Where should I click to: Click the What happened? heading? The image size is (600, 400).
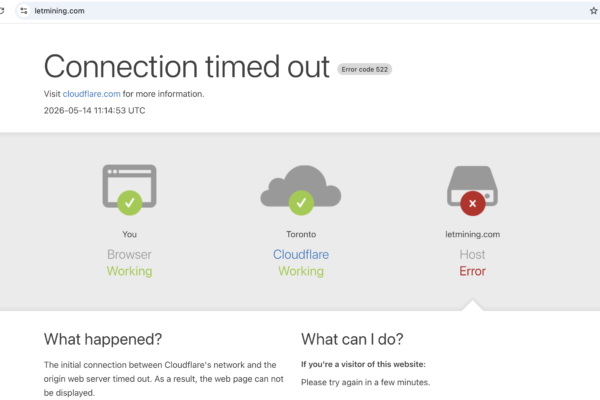pos(103,339)
